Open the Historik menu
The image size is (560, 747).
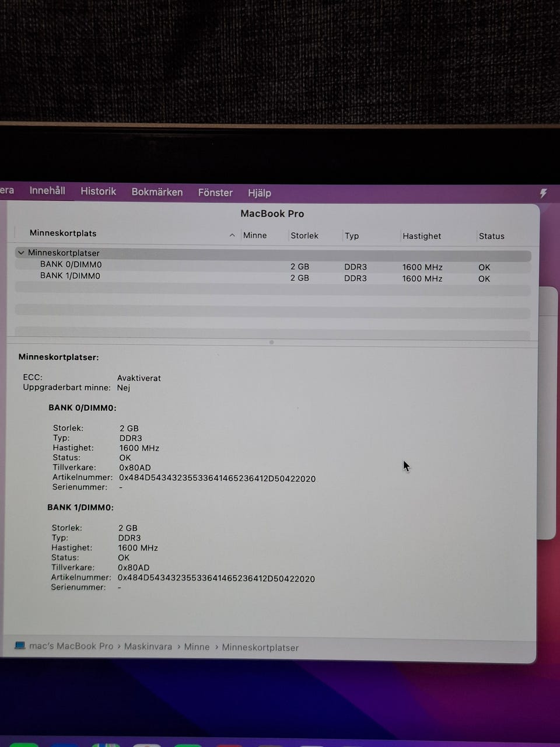tap(98, 191)
